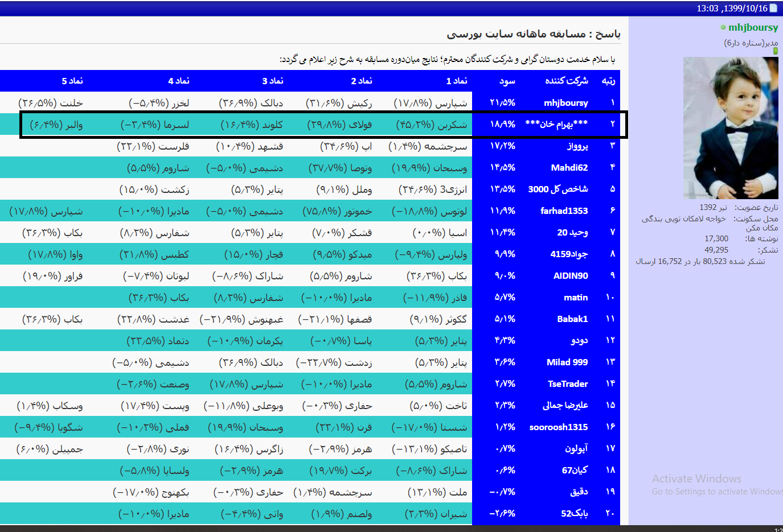Select participant جواد4159 cell

(x=569, y=254)
